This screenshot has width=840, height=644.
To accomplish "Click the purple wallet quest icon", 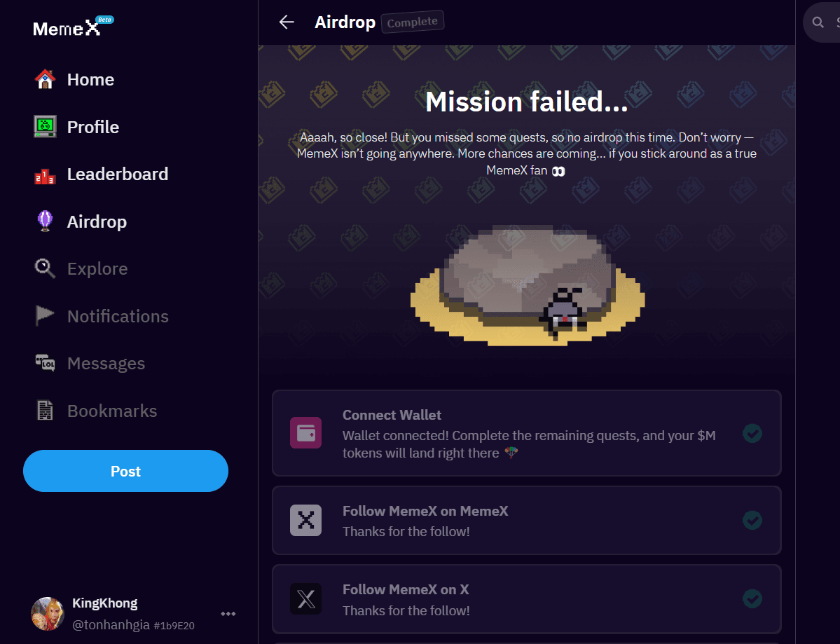I will pyautogui.click(x=305, y=433).
